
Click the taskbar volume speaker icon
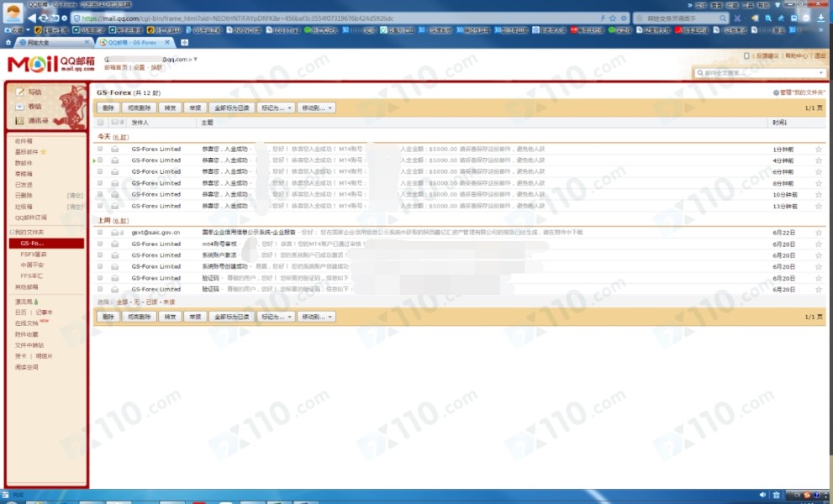(x=763, y=495)
